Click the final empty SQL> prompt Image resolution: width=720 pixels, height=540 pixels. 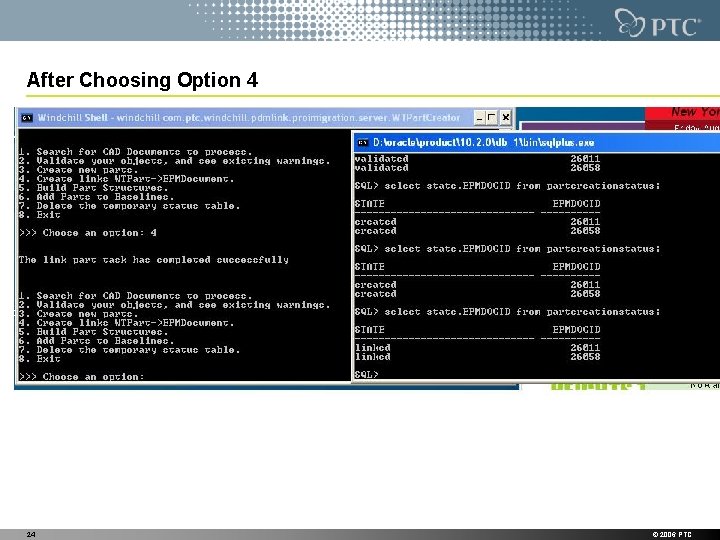(366, 375)
